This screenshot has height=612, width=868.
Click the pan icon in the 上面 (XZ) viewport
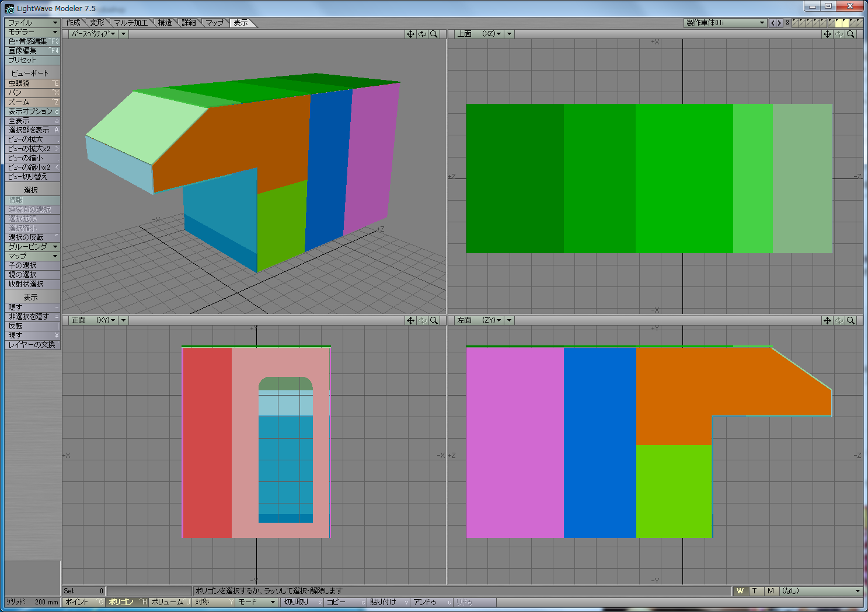827,34
